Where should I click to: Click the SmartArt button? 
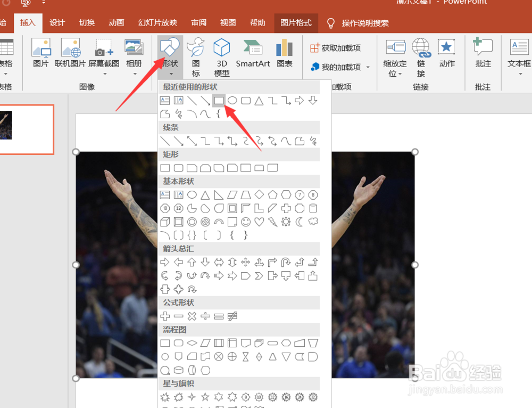tap(253, 53)
